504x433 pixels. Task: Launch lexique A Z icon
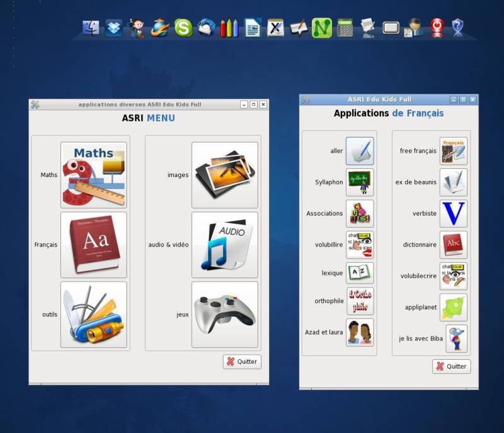click(x=360, y=273)
